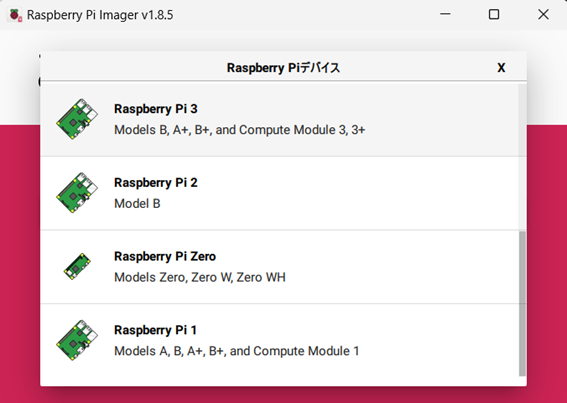Choose the Raspberry Pi 1 entry
Viewport: 567px width, 403px height.
click(x=280, y=341)
